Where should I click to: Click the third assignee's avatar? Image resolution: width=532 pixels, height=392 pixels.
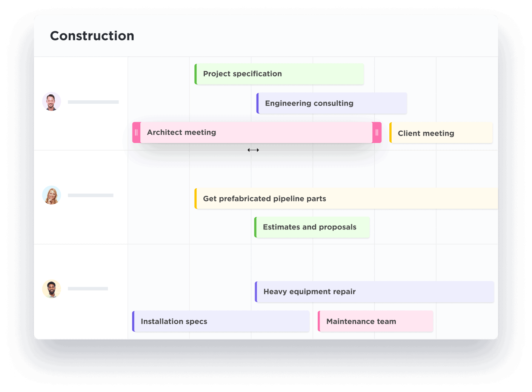[x=52, y=289]
